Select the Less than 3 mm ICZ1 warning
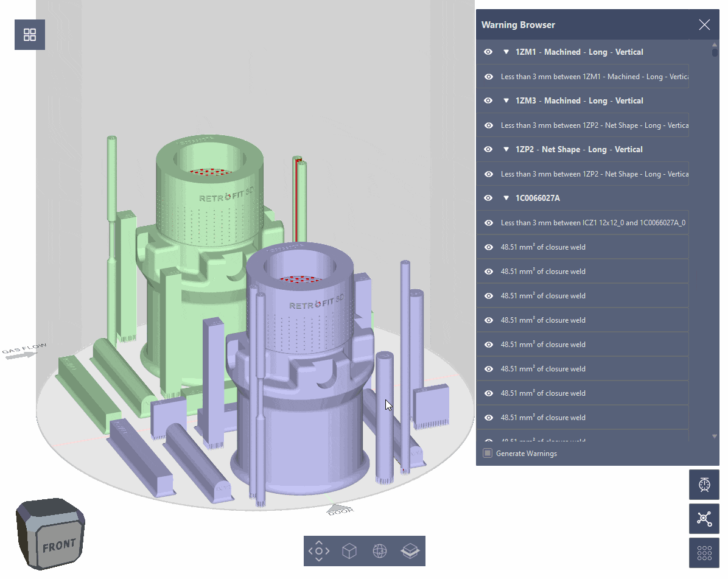Screen dimensions: 728x579 click(x=593, y=223)
